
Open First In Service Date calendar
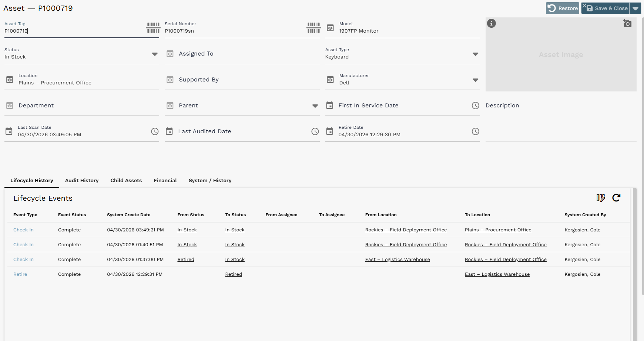(329, 105)
